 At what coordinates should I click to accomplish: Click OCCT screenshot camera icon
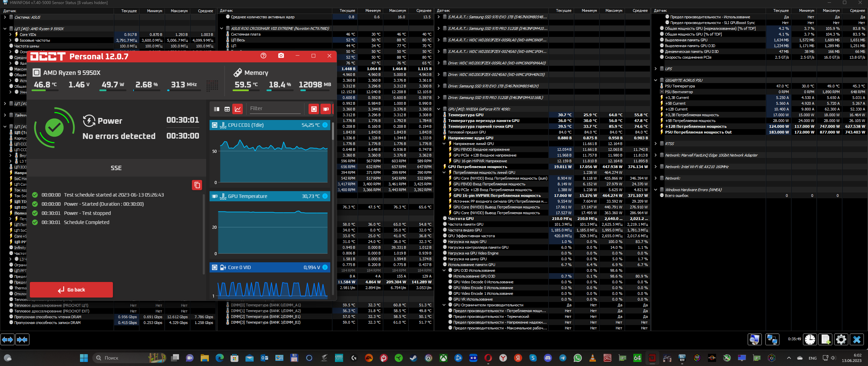click(281, 56)
